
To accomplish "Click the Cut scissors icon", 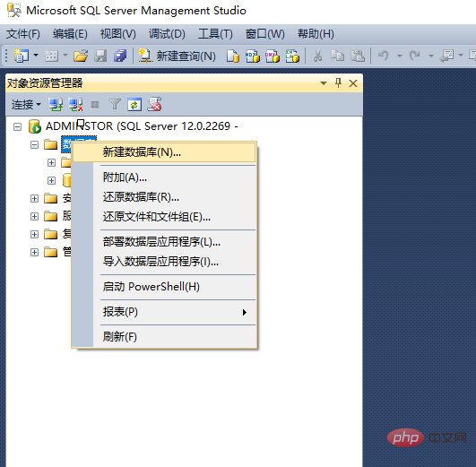I will [317, 56].
